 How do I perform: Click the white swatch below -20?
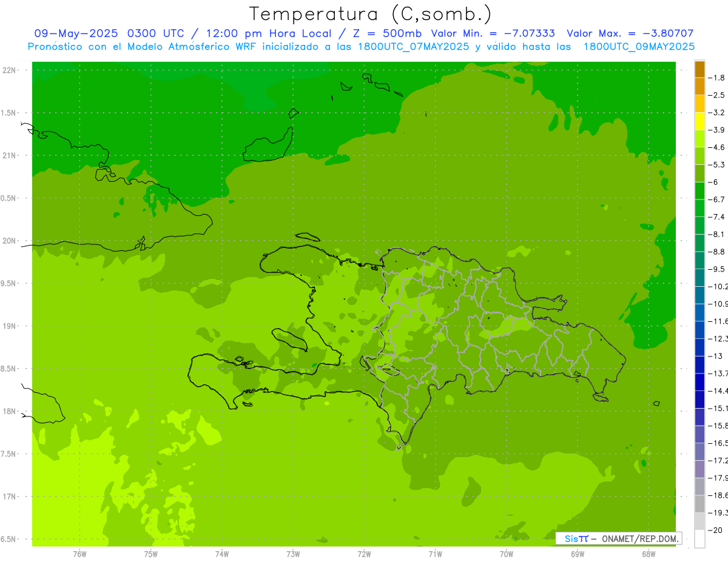(699, 540)
